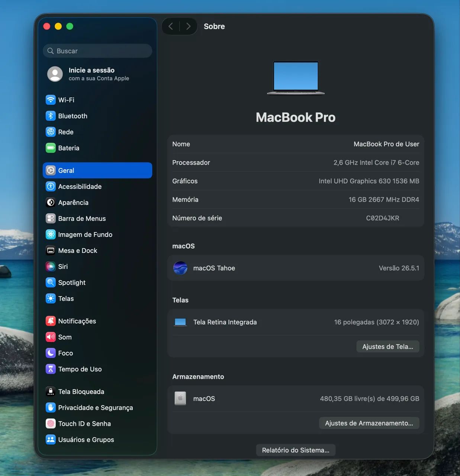Open Wi-Fi settings icon
This screenshot has width=460, height=476.
coord(51,100)
